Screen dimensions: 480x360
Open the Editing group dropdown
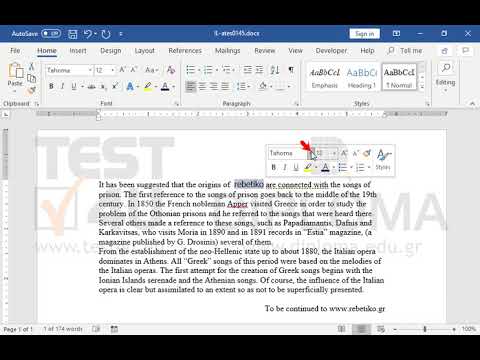coord(445,78)
